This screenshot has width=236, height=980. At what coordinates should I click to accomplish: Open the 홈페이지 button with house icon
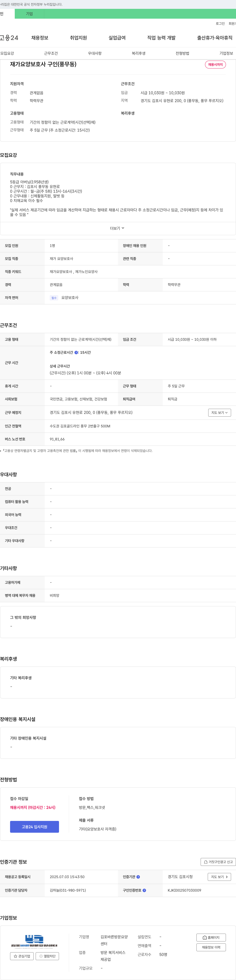tap(211, 937)
